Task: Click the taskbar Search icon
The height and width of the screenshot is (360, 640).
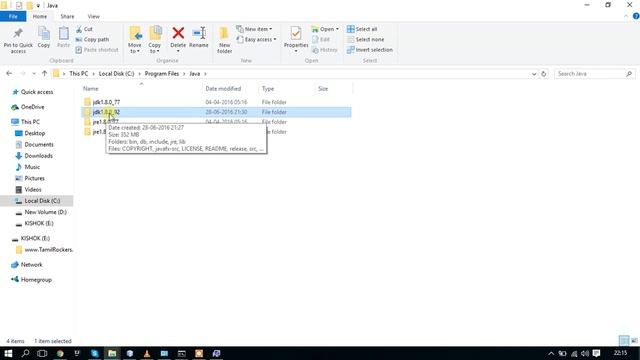Action: (x=25, y=353)
